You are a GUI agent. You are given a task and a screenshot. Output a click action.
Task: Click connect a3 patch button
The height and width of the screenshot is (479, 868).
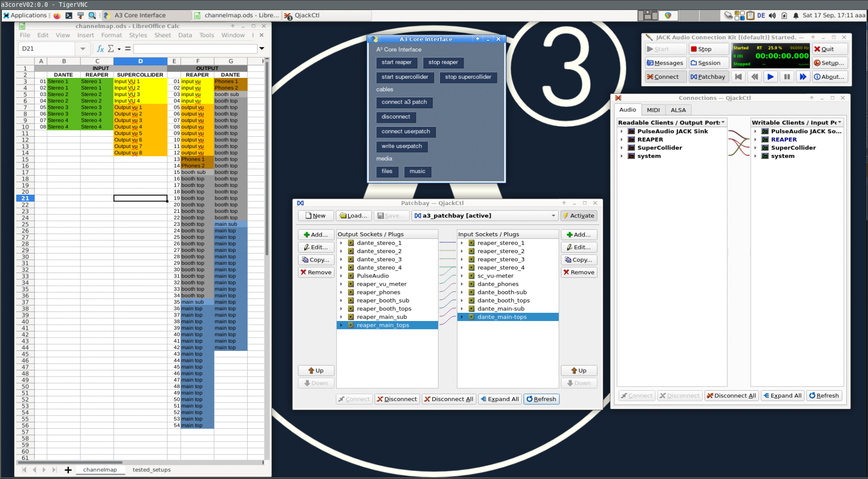coord(404,102)
